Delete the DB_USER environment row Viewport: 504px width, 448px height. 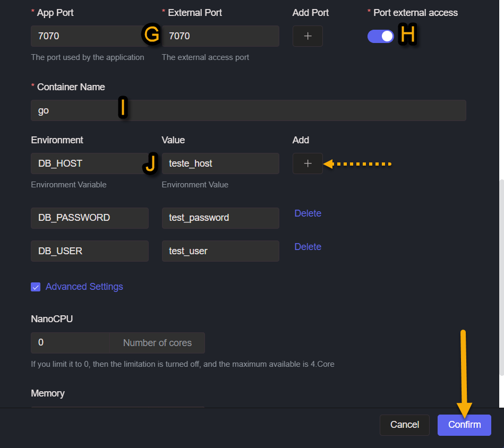(307, 247)
